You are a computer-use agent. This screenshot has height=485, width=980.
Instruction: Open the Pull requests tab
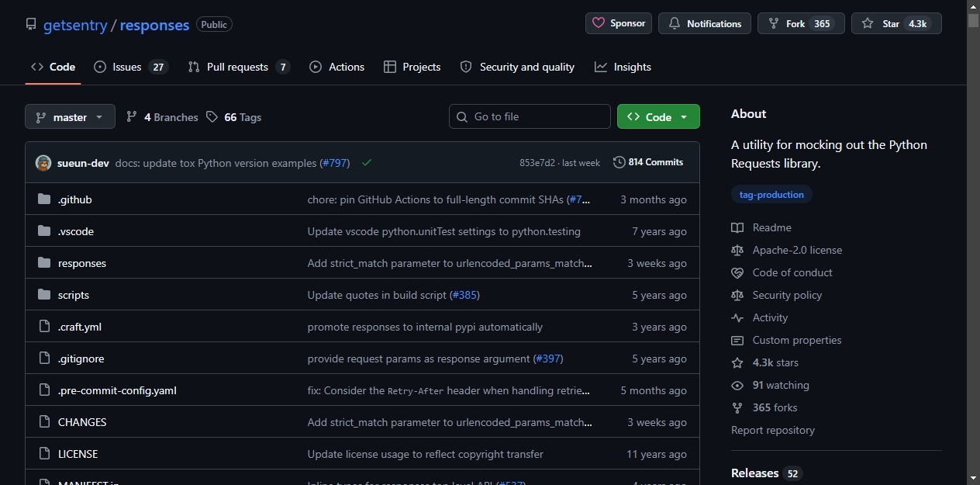pos(239,67)
